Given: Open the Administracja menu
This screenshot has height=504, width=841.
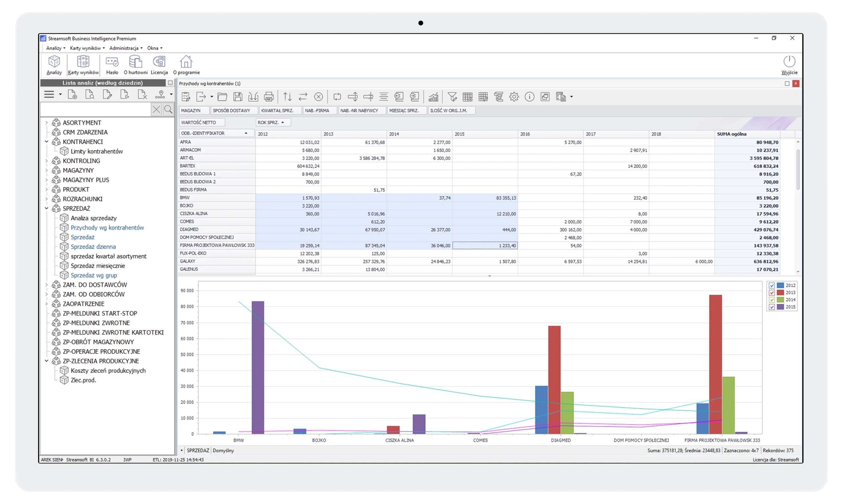Looking at the screenshot, I should pyautogui.click(x=125, y=48).
